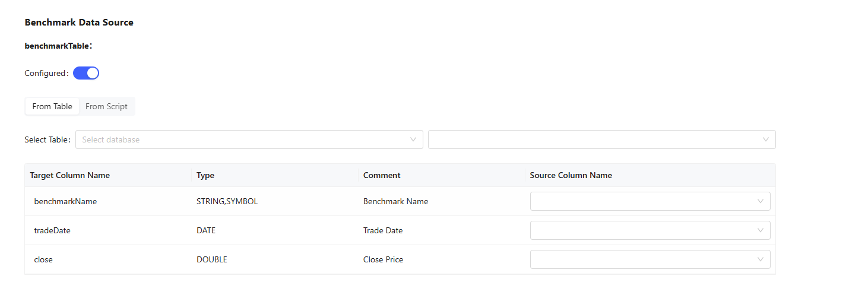
Task: Click the Benchmark Data Source heading
Action: 79,23
